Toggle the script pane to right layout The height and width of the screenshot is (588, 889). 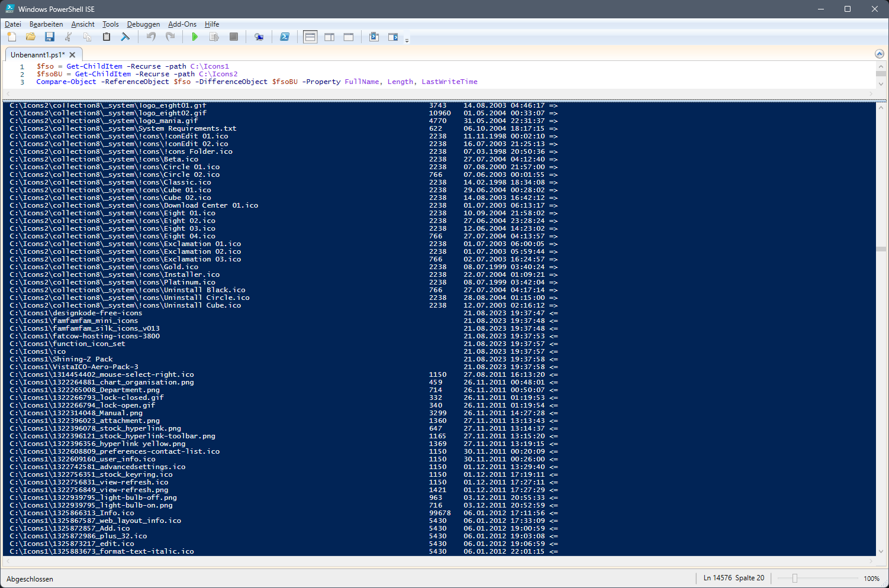click(330, 37)
